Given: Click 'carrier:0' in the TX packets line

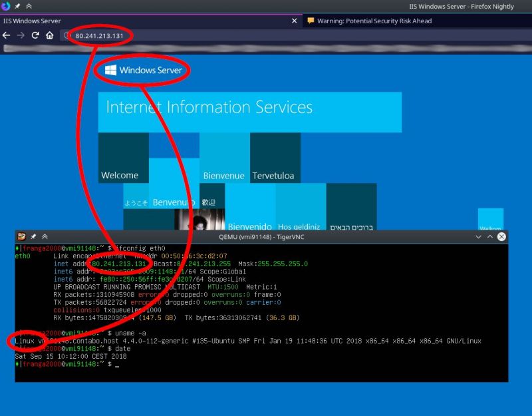Looking at the screenshot, I should coord(263,302).
